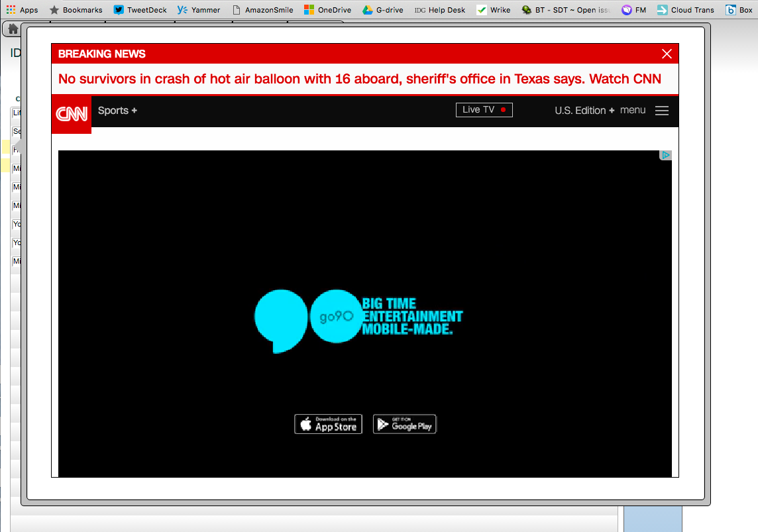
Task: Open the Cloud Trans bookmark
Action: (685, 10)
